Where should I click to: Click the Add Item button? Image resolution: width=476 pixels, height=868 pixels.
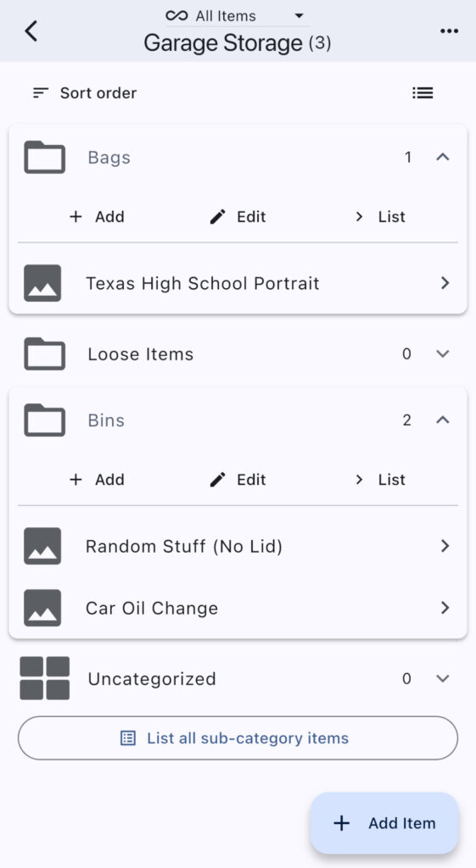click(384, 823)
